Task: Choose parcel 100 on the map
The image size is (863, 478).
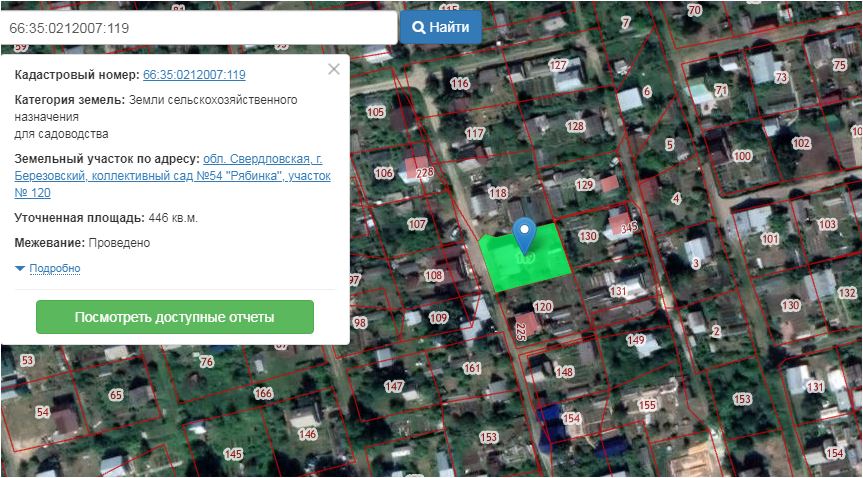Action: point(741,156)
